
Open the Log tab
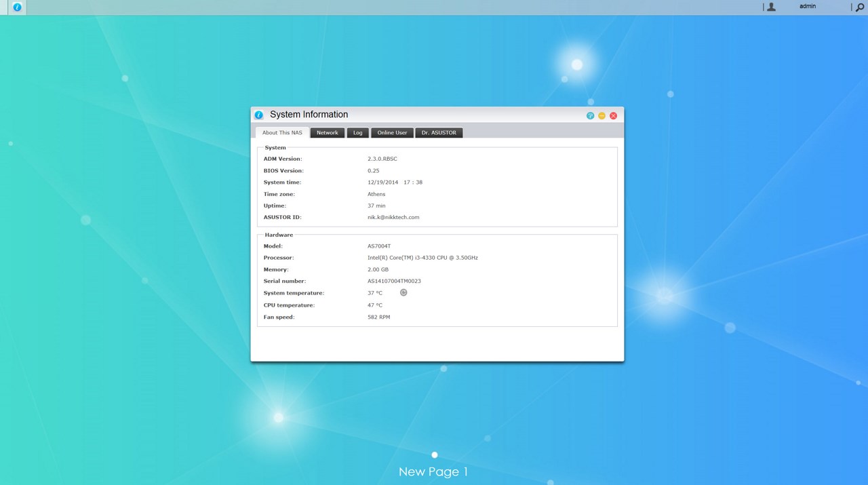click(x=358, y=133)
